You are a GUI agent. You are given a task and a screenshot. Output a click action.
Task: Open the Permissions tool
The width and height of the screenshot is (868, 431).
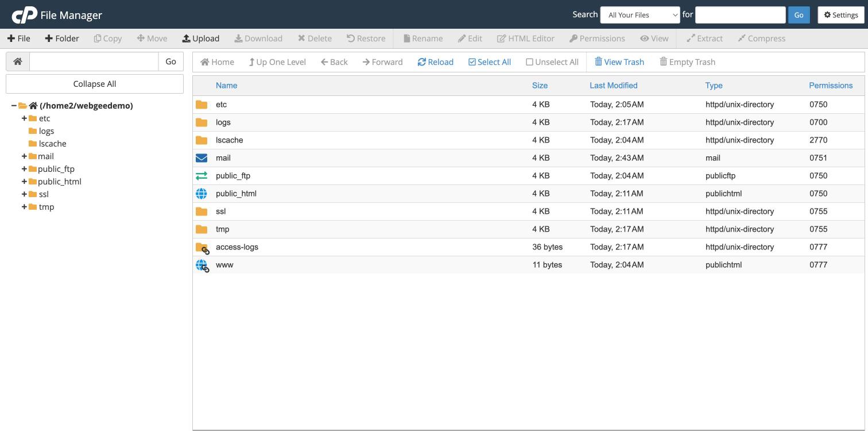tap(597, 39)
